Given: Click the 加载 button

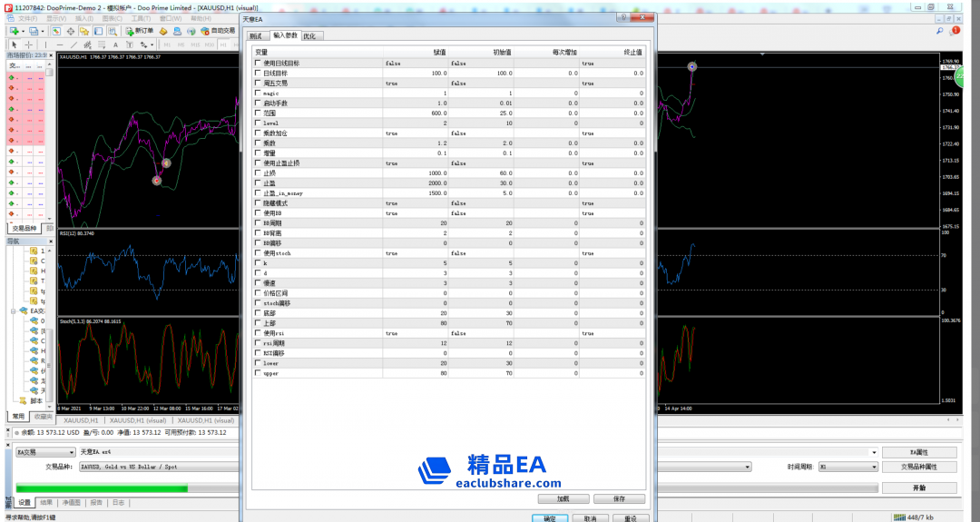Looking at the screenshot, I should [563, 498].
